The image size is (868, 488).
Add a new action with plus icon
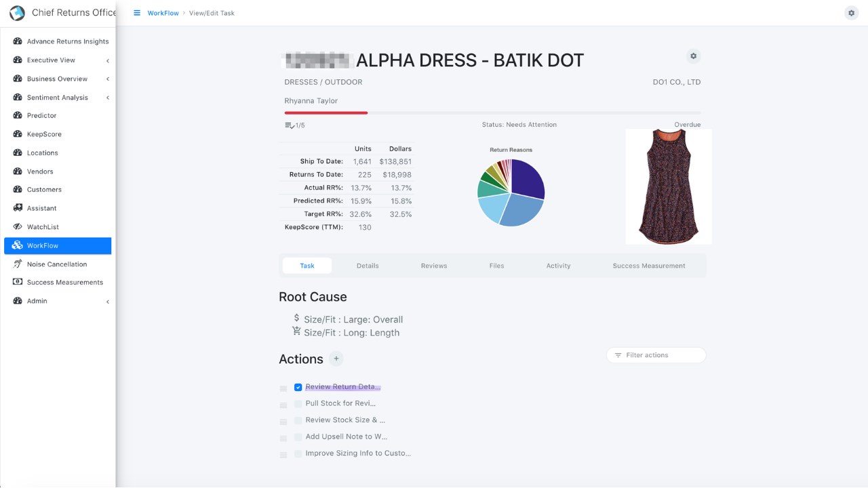[336, 359]
